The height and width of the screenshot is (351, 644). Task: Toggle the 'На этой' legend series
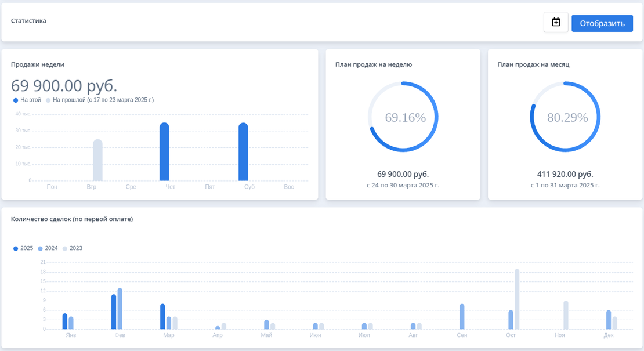(x=27, y=100)
